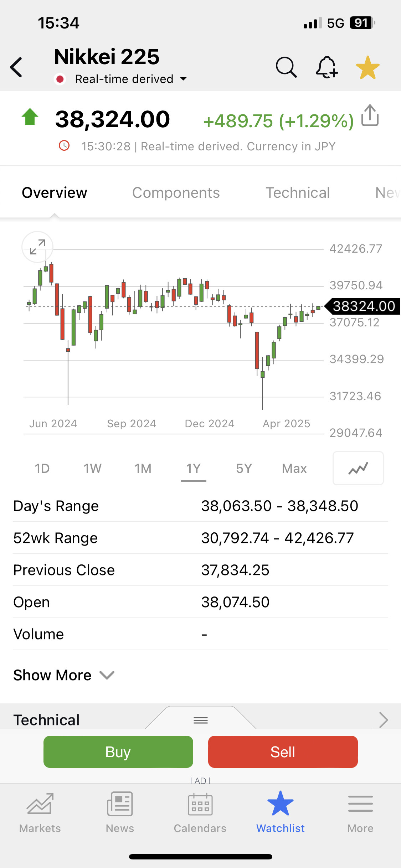The image size is (401, 868).
Task: Switch to Technical tab
Action: [x=298, y=193]
